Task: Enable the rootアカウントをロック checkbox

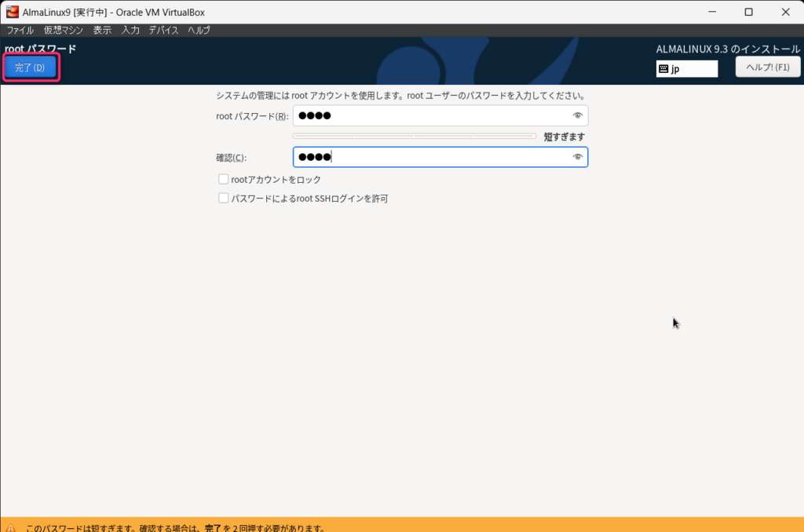Action: pyautogui.click(x=224, y=180)
